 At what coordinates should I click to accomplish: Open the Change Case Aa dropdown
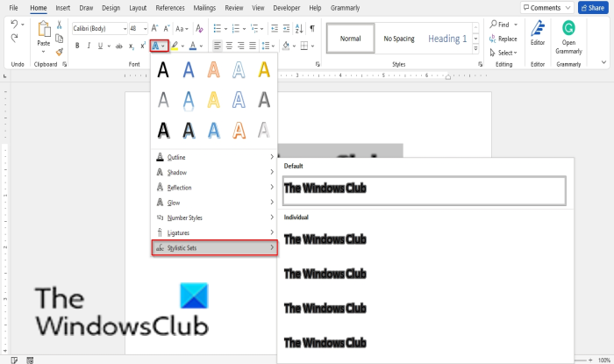(182, 29)
